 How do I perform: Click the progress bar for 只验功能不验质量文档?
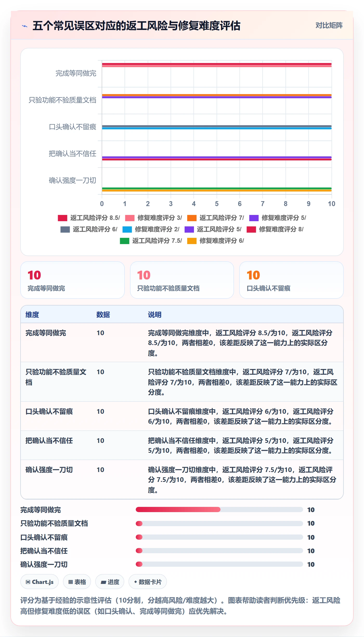click(x=219, y=523)
